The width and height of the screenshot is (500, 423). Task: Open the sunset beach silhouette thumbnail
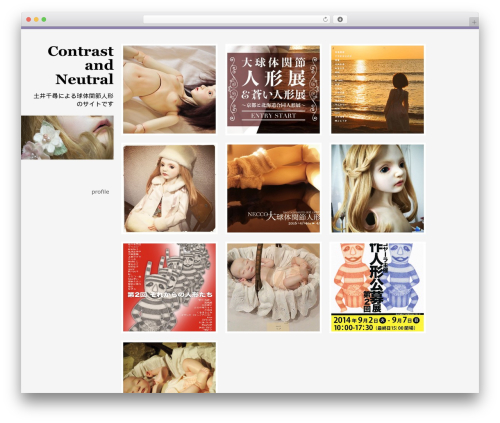377,89
